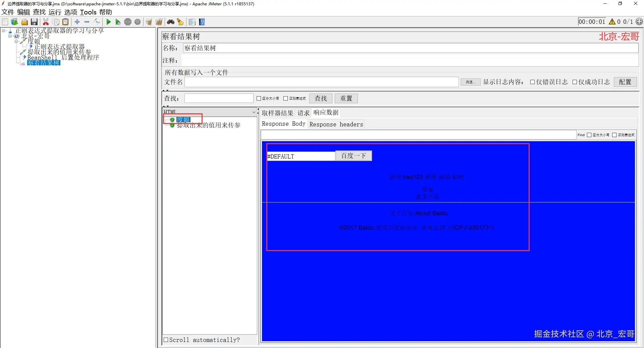644x348 pixels.
Task: Click the 查找 search text field
Action: point(219,99)
